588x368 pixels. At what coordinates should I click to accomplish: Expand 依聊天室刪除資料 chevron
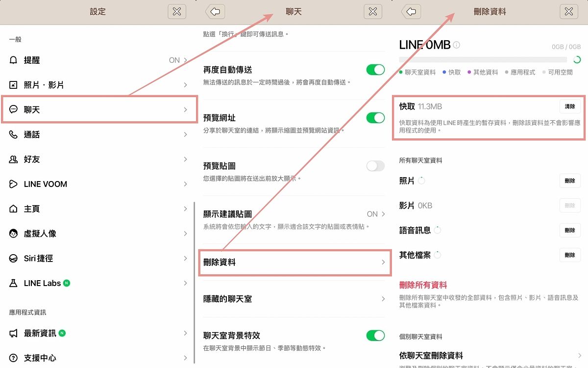pyautogui.click(x=580, y=356)
